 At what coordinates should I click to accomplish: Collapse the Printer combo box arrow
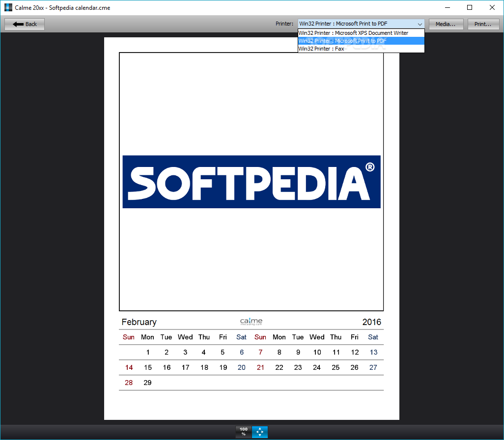coord(420,24)
